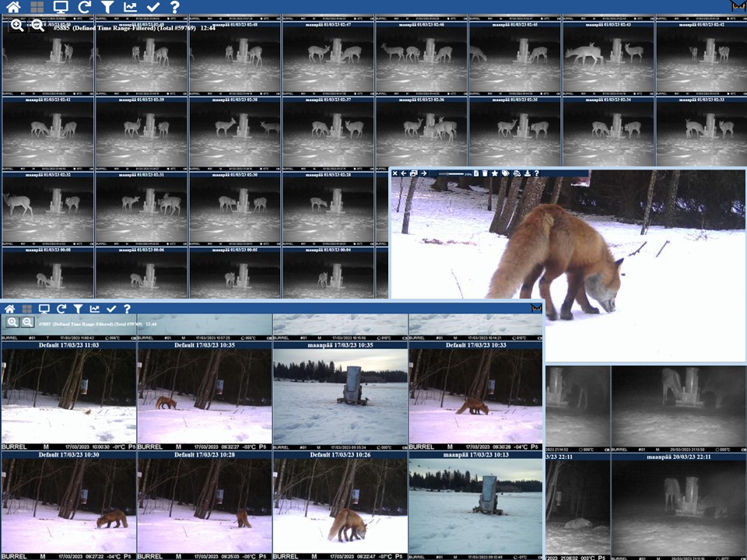Click the document icon in the image viewer toolbar
The width and height of the screenshot is (747, 560).
click(x=475, y=173)
